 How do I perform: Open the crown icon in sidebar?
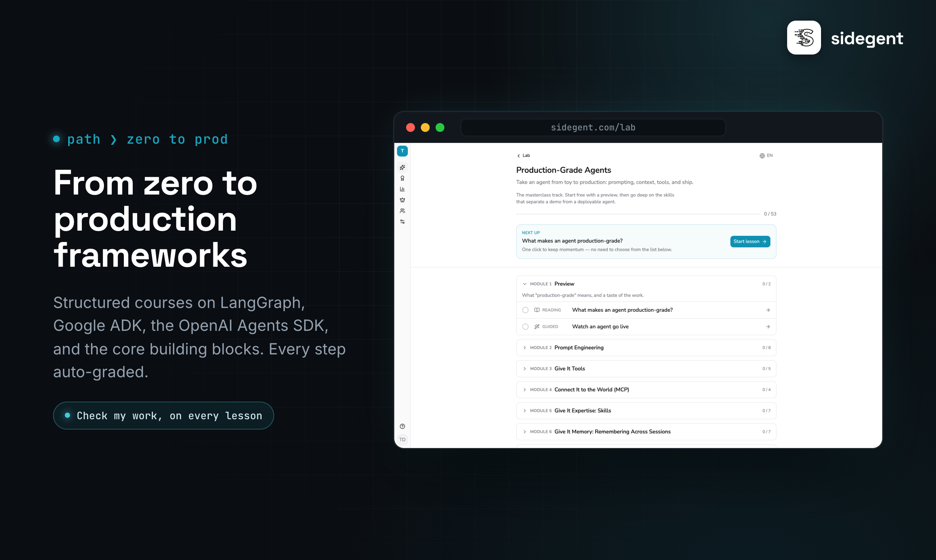[x=402, y=200]
